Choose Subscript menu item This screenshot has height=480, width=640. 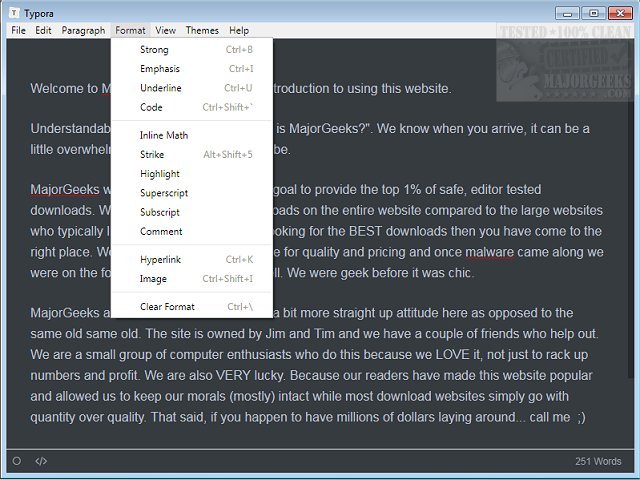192,212
